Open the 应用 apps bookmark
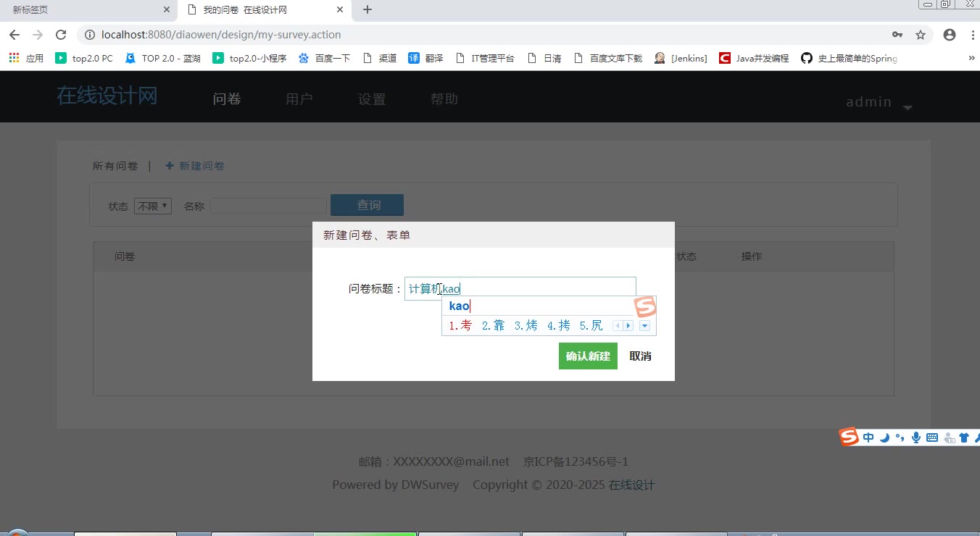This screenshot has height=536, width=980. pyautogui.click(x=26, y=58)
